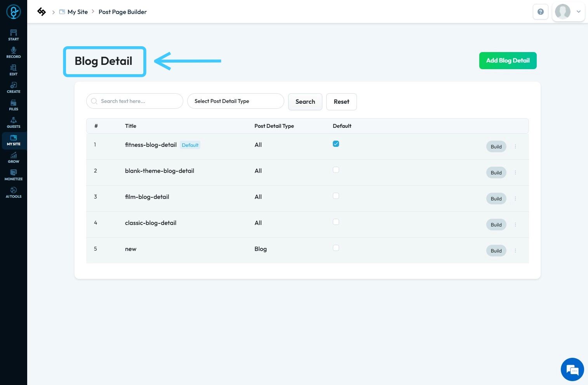The width and height of the screenshot is (588, 385).
Task: Select the Start item in sidebar
Action: (14, 35)
